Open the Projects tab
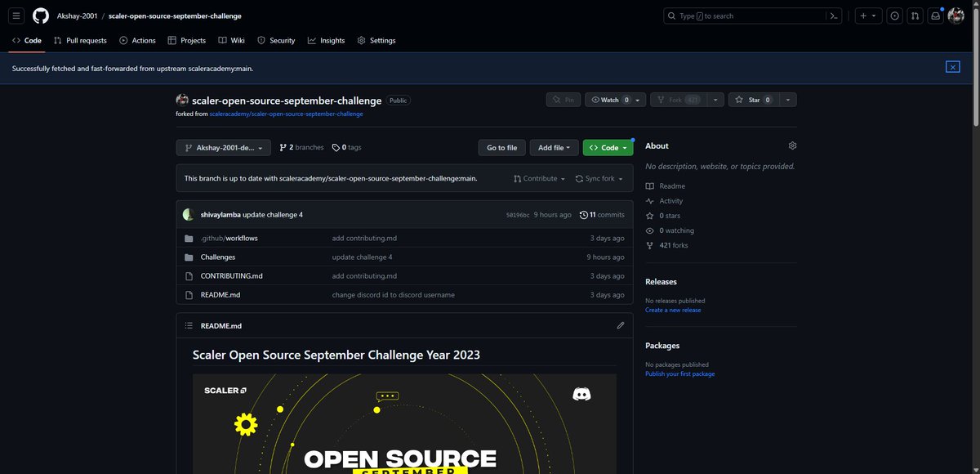Viewport: 980px width, 474px height. point(187,40)
